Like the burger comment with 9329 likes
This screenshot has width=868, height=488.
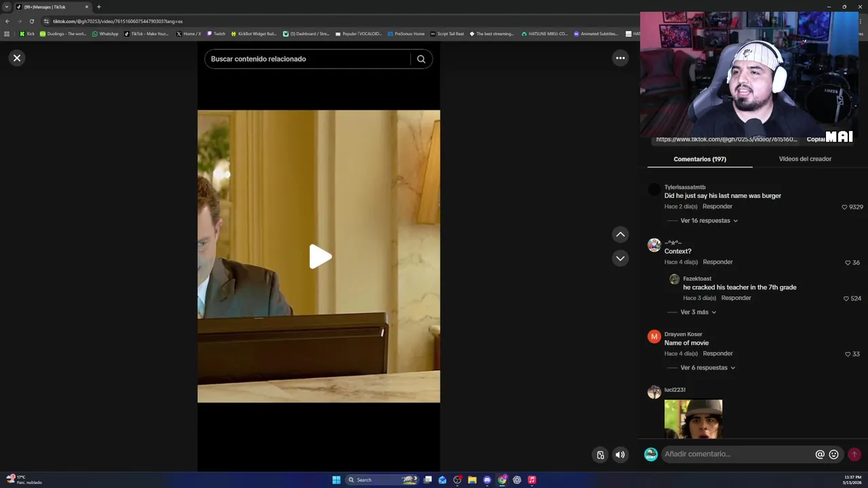pyautogui.click(x=845, y=207)
